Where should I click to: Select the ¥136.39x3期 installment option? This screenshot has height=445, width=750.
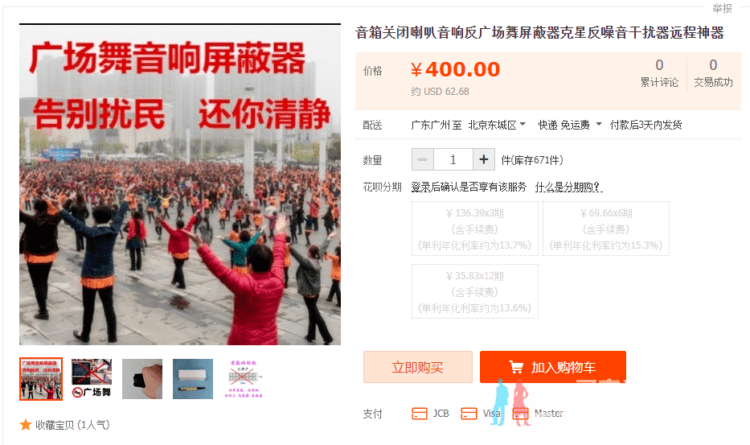[475, 229]
